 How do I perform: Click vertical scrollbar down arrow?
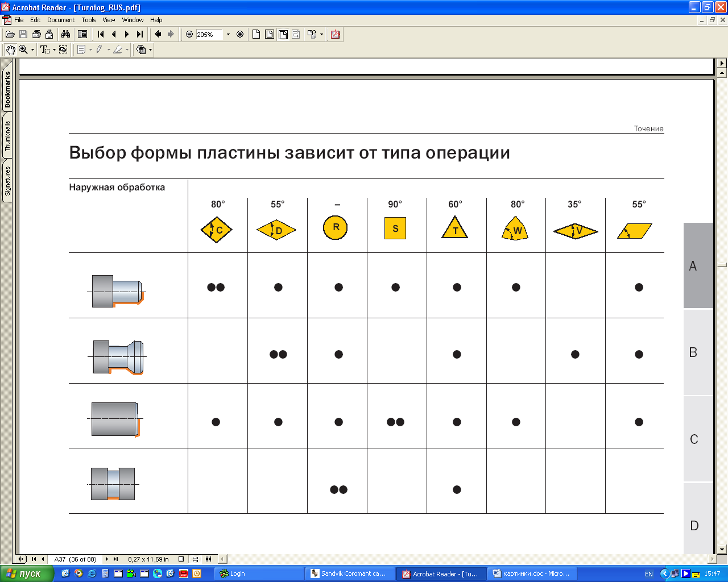722,549
